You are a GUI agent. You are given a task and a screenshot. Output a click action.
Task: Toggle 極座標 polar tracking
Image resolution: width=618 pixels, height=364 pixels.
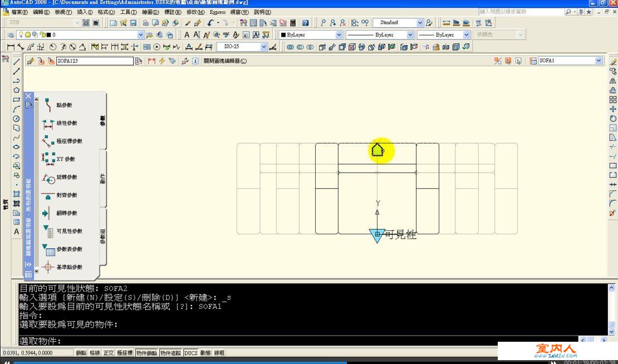pyautogui.click(x=125, y=353)
